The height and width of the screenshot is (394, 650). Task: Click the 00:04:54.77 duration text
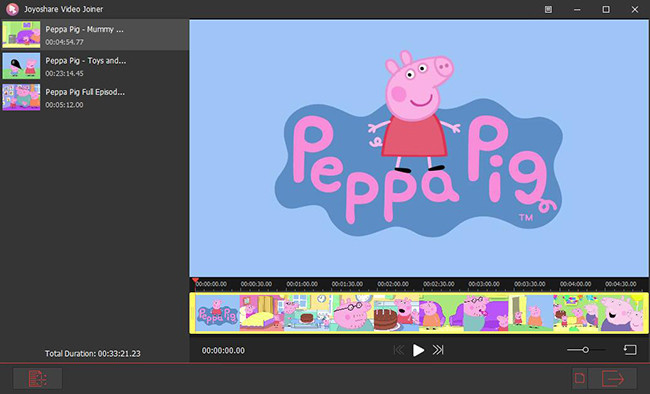[64, 42]
